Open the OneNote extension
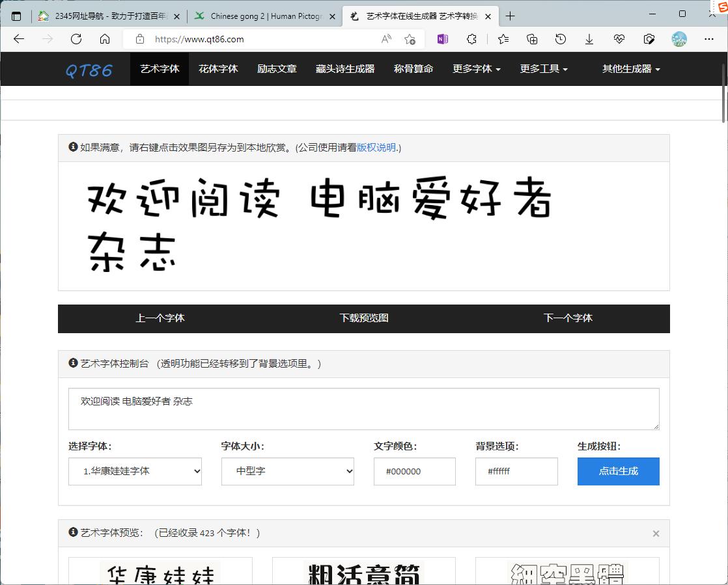Screen dimensions: 728x585 [442, 39]
